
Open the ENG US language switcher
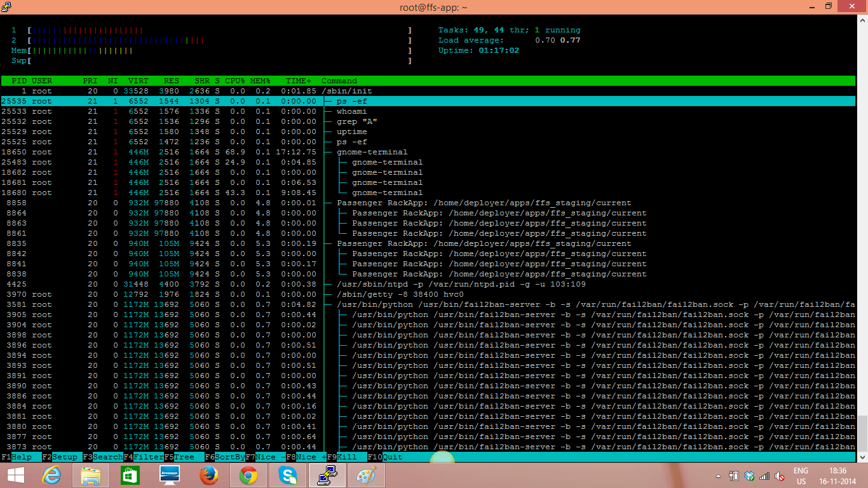pyautogui.click(x=801, y=476)
